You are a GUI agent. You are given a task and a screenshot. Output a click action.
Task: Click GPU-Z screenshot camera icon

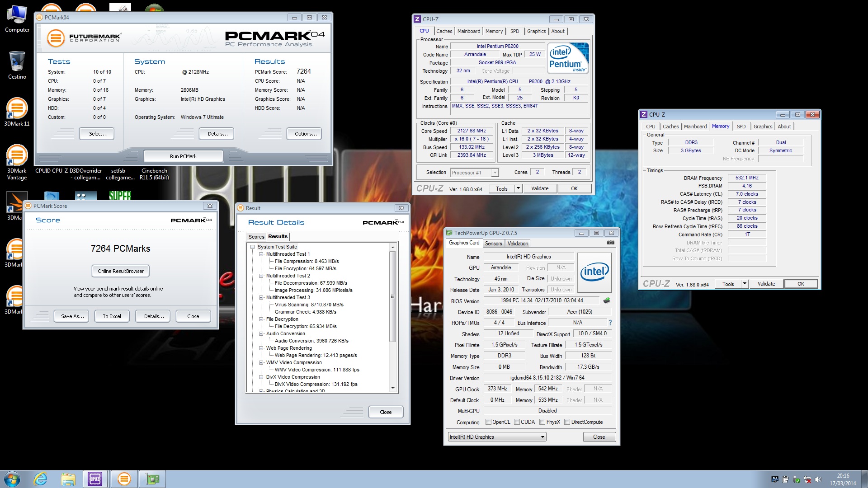[610, 243]
